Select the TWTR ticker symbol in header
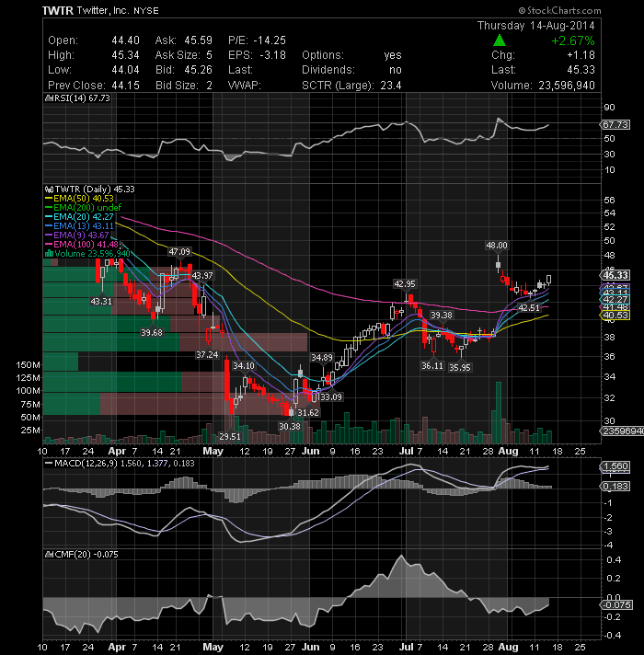Viewport: 644px width, 655px height. tap(58, 10)
